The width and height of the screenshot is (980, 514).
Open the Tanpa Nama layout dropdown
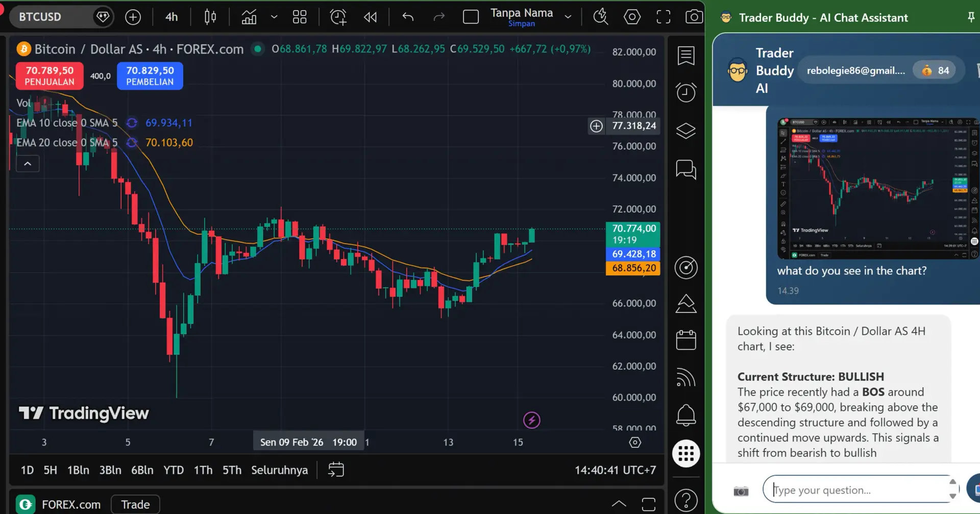click(x=568, y=17)
